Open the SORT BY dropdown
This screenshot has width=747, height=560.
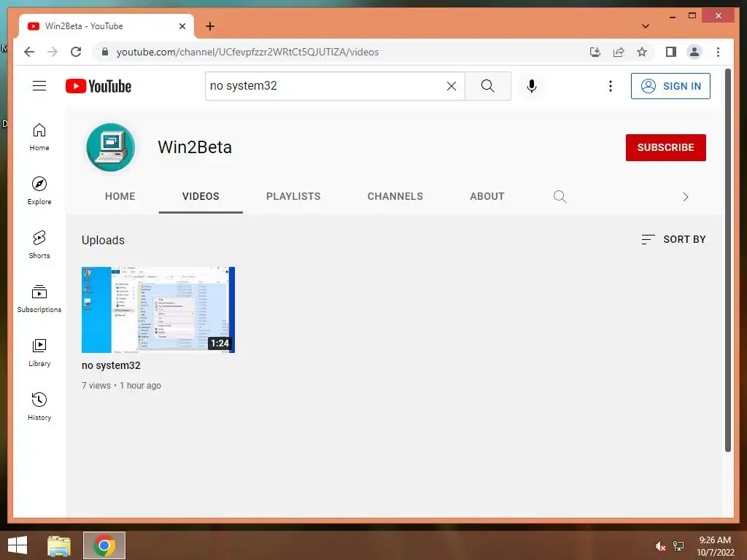click(673, 239)
